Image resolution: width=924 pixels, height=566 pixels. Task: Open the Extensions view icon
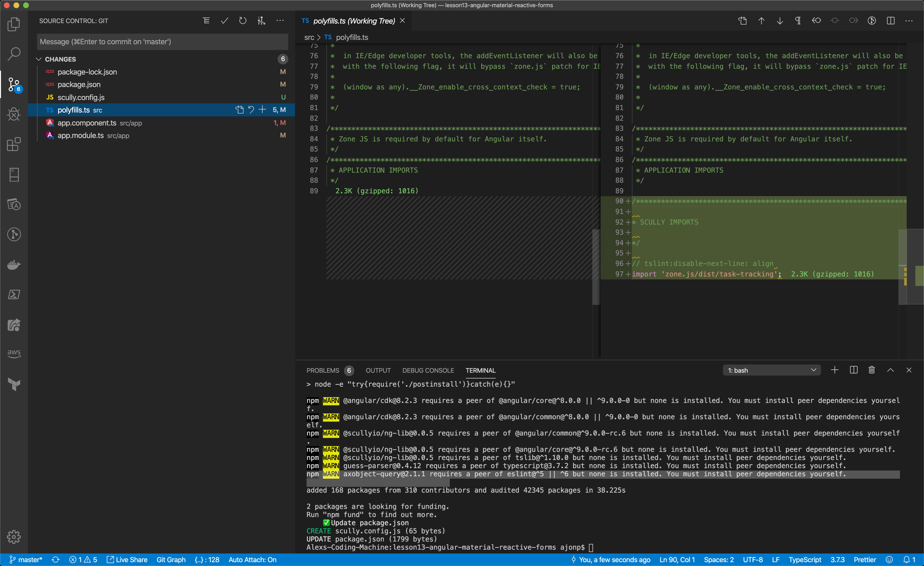coord(14,144)
